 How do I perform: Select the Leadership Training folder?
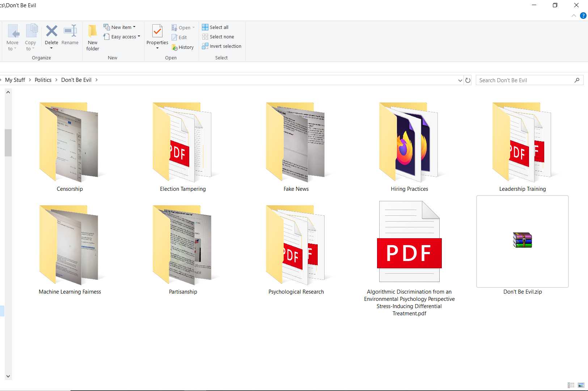tap(523, 147)
